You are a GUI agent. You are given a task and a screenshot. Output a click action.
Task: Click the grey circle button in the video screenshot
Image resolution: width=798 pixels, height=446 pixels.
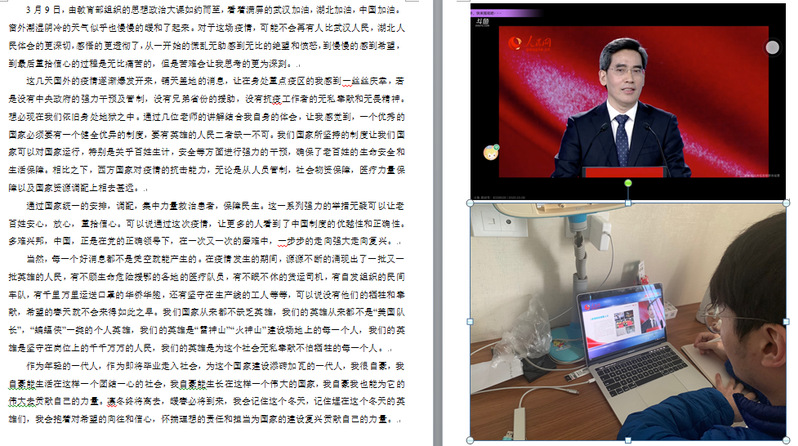(772, 47)
